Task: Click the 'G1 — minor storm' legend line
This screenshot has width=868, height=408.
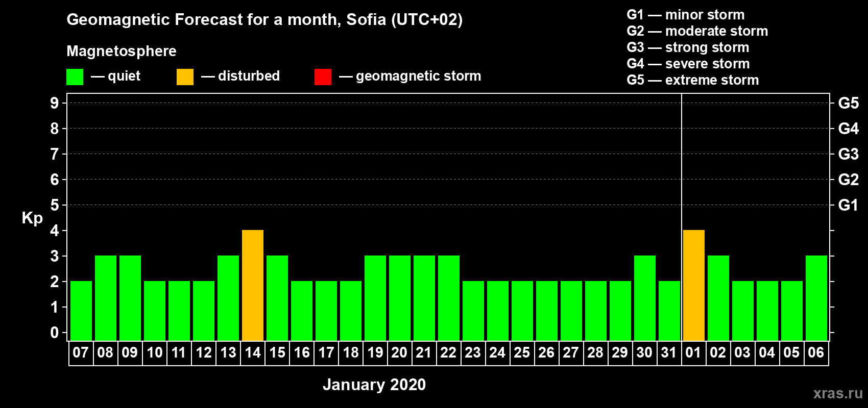Action: [686, 15]
